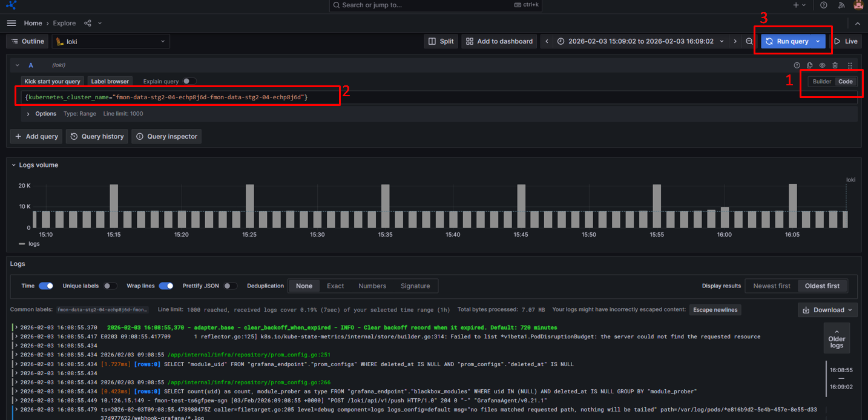Click the log timeline scrubber at 16:08:55
Screen dimensions: 868x420
pos(841,370)
